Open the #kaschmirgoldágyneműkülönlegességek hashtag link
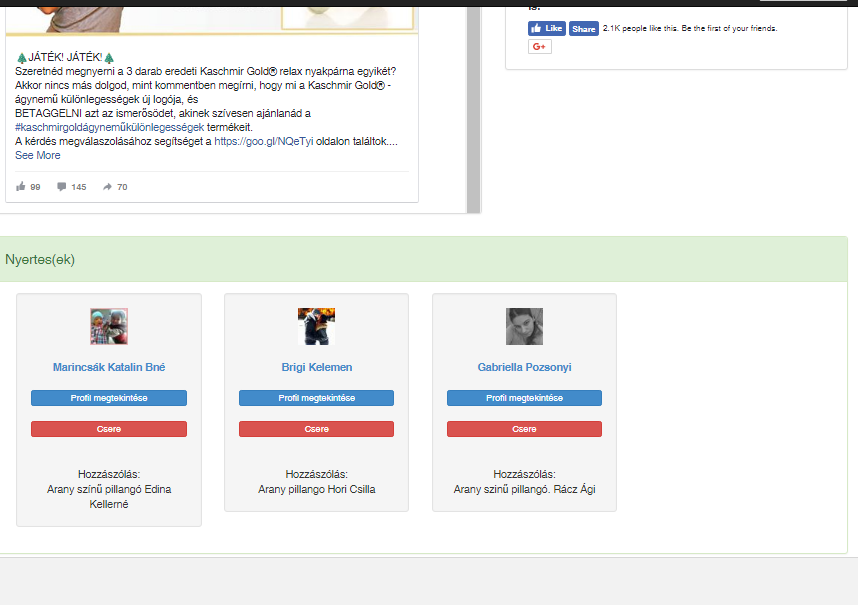 [x=110, y=128]
